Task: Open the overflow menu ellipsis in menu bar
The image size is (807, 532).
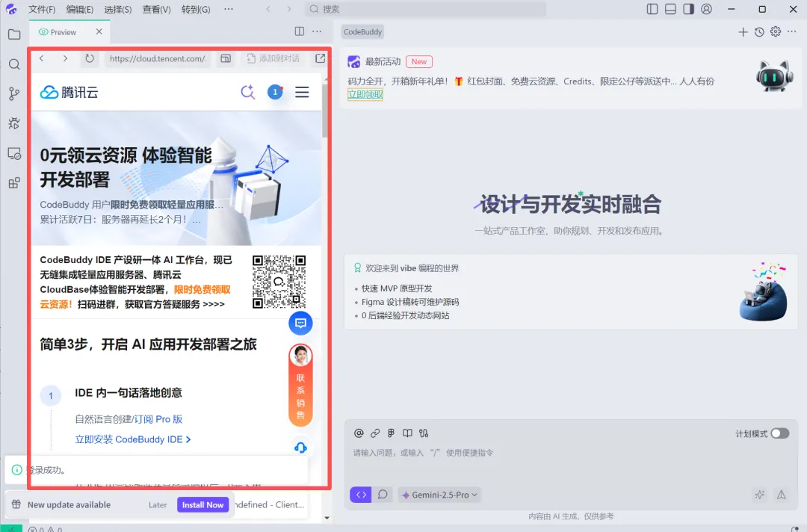Action: click(x=229, y=9)
